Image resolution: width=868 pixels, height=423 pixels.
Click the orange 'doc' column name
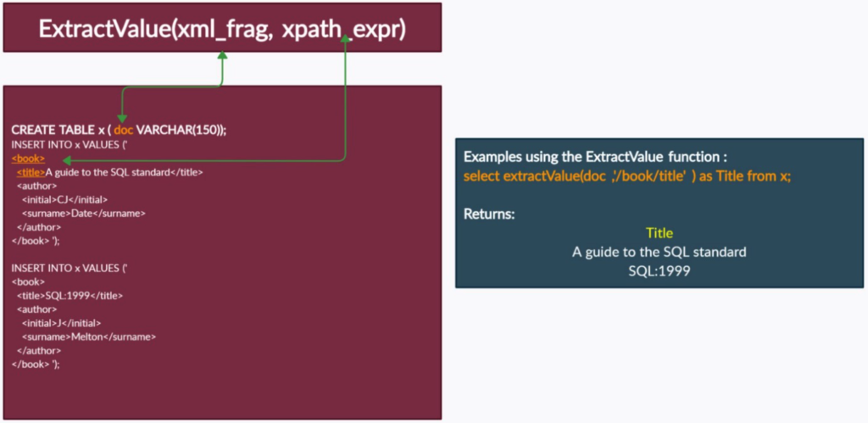coord(124,131)
